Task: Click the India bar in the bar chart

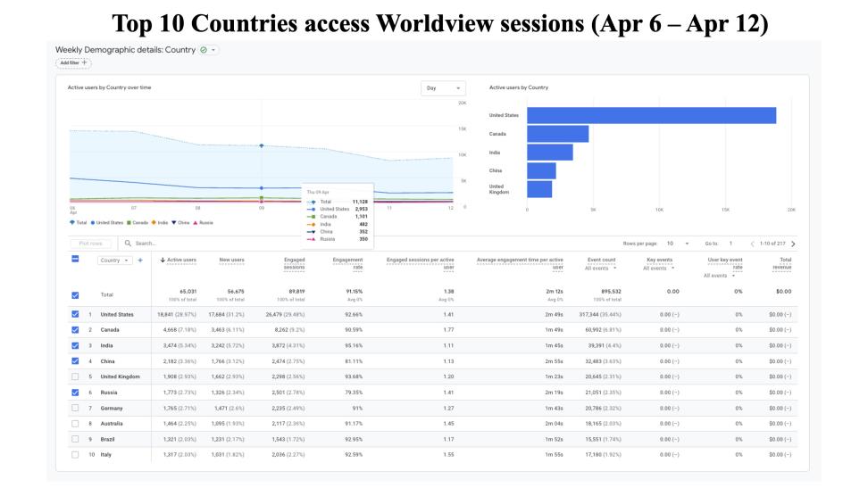Action: click(x=550, y=153)
